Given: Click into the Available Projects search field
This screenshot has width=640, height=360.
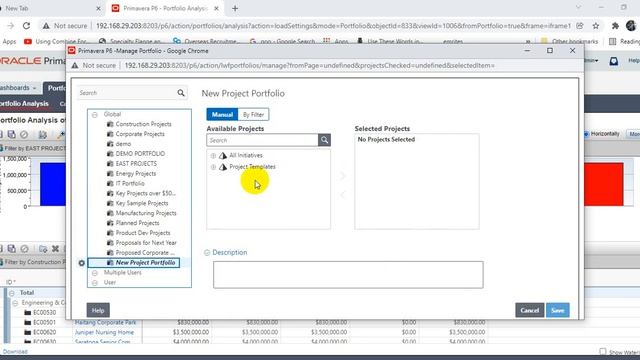Looking at the screenshot, I should point(262,140).
